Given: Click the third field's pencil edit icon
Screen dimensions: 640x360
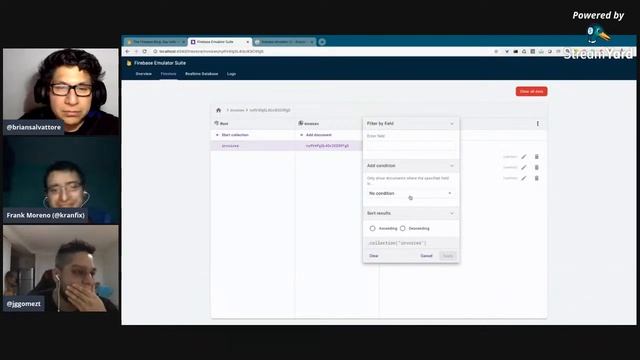Looking at the screenshot, I should 524,178.
